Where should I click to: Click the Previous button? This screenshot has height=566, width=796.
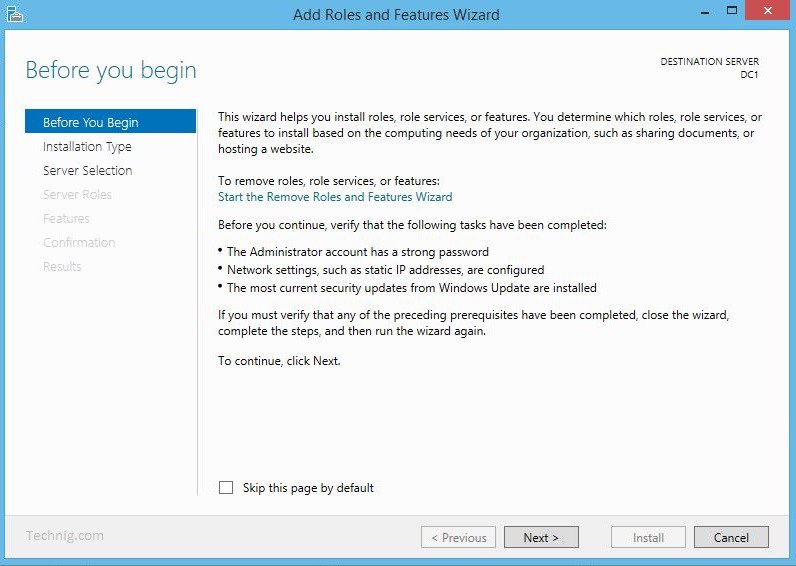coord(458,537)
